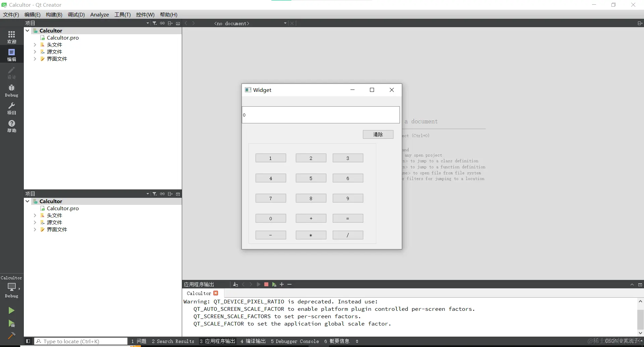The width and height of the screenshot is (644, 347).
Task: Click the 7 button in Widget calculator
Action: 271,198
